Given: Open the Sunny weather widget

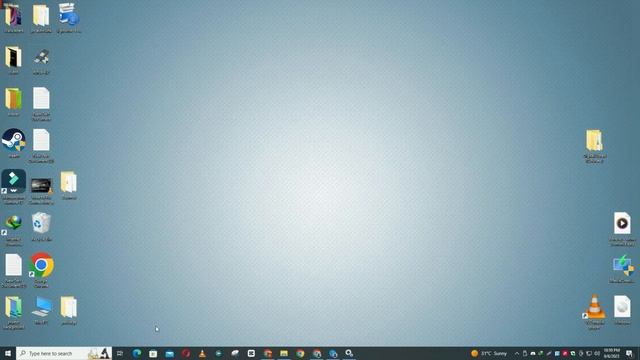Looking at the screenshot, I should pyautogui.click(x=489, y=353).
